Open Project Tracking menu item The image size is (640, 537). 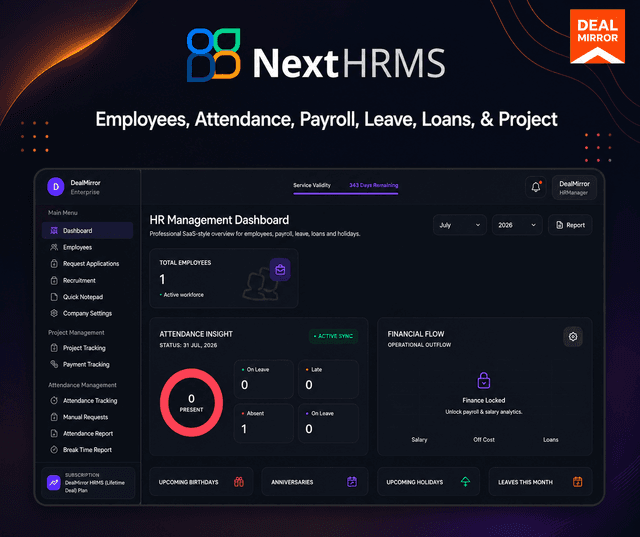87,348
